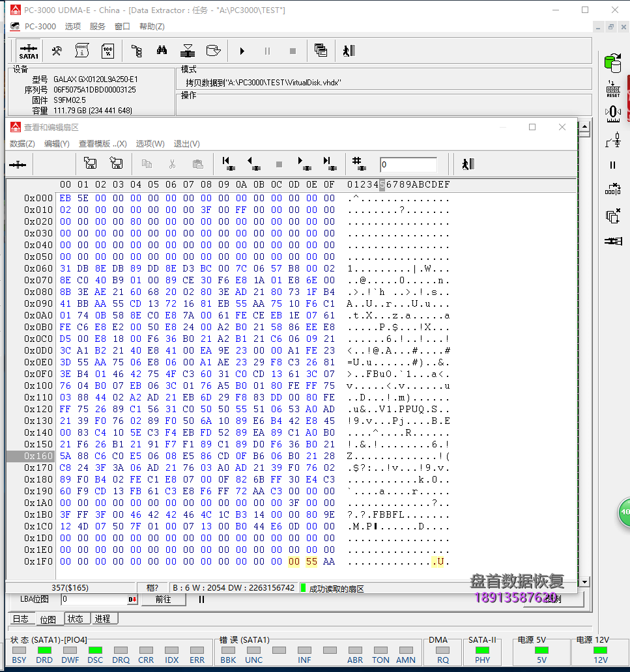Go to next sector with right arrow icon
The height and width of the screenshot is (672, 630).
pyautogui.click(x=304, y=163)
